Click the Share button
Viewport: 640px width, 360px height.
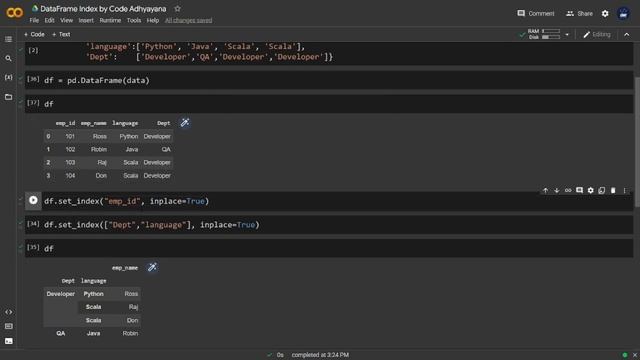(x=579, y=13)
